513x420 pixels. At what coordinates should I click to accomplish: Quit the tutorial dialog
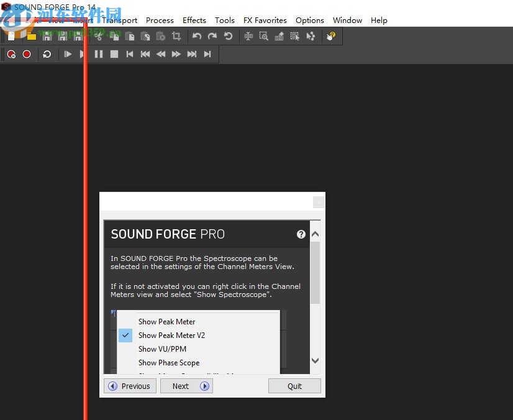pos(294,386)
